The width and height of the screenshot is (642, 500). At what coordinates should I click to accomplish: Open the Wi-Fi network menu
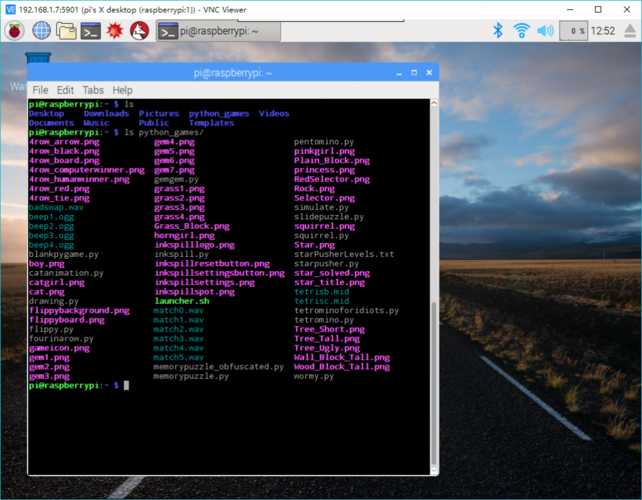(x=521, y=30)
